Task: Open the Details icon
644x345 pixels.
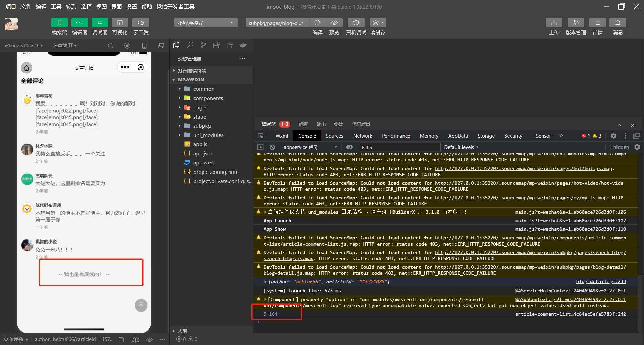Action: point(598,23)
